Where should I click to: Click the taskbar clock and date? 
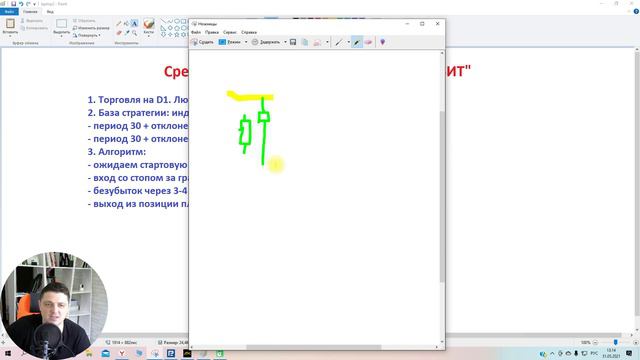click(611, 353)
